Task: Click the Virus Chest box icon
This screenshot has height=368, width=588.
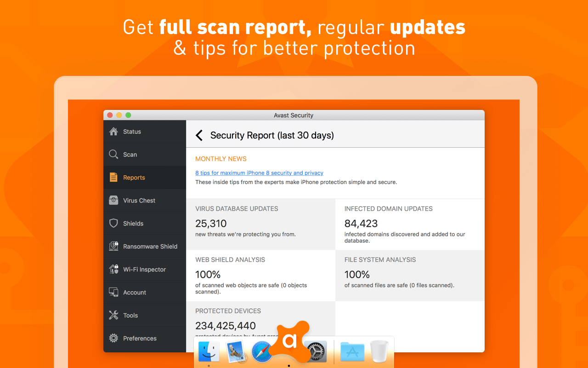Action: [x=113, y=201]
